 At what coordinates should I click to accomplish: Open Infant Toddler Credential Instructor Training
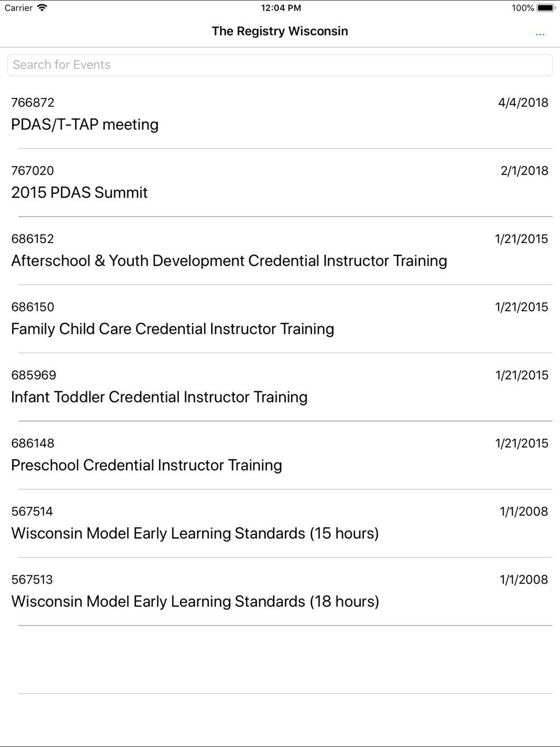[280, 387]
